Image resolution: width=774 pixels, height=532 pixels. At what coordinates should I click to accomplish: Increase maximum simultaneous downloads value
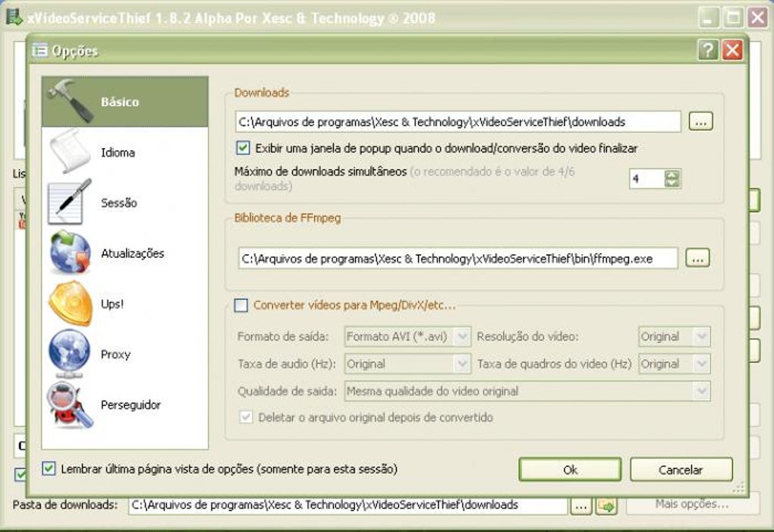pyautogui.click(x=672, y=175)
